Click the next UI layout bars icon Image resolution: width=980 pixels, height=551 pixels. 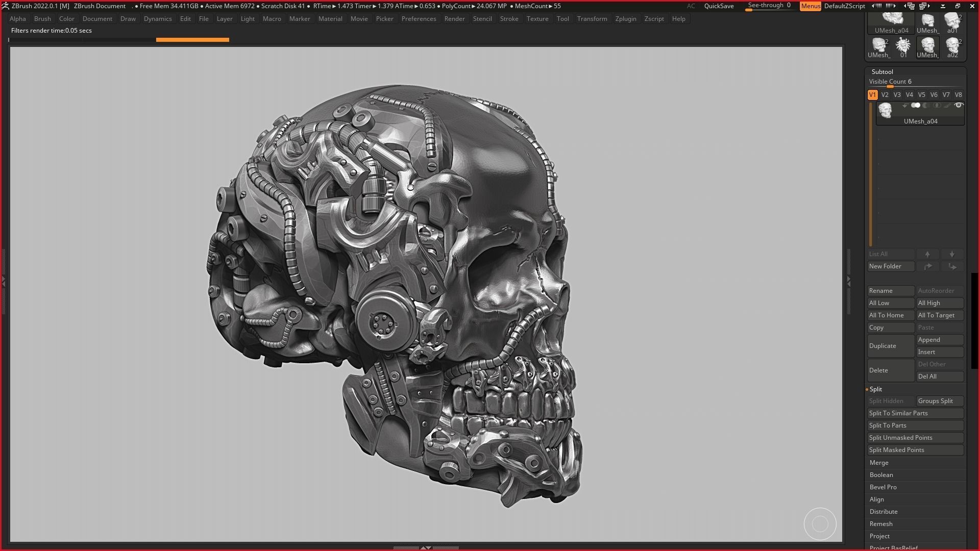click(891, 6)
